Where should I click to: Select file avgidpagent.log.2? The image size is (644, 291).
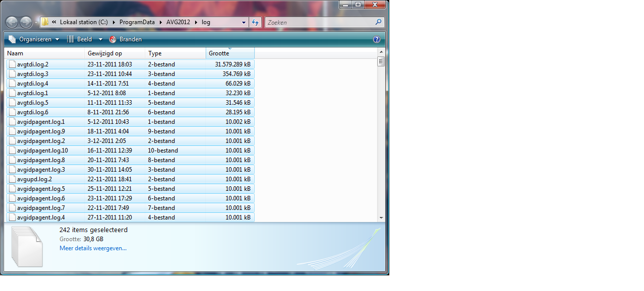coord(130,141)
